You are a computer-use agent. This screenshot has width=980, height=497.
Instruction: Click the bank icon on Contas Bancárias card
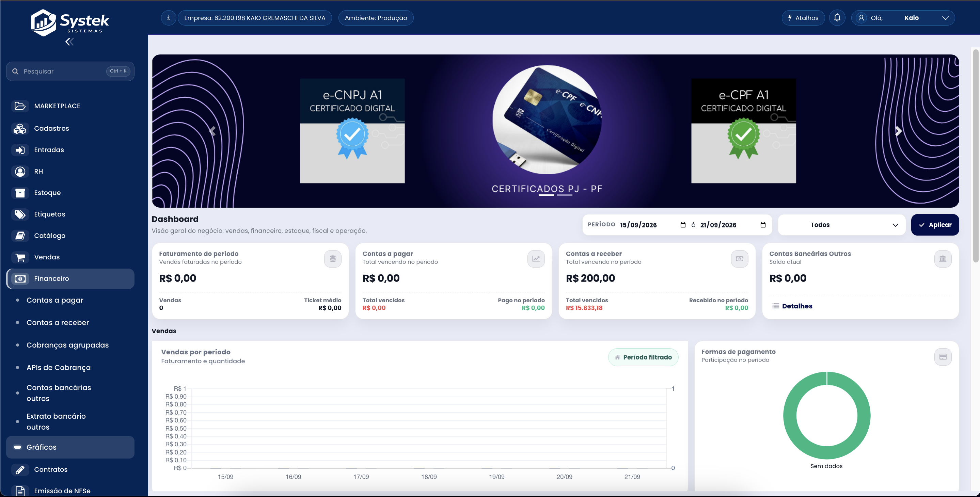(x=943, y=259)
